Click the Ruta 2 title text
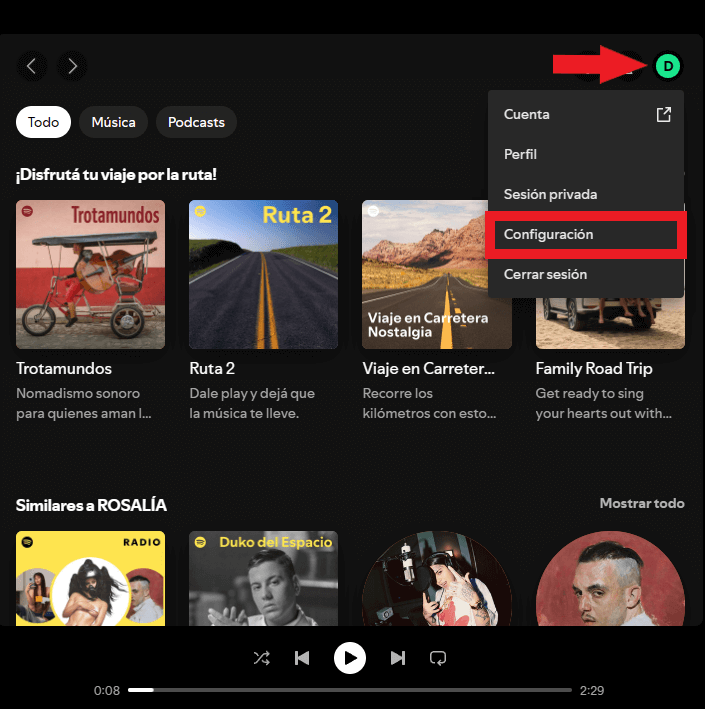The image size is (705, 709). pyautogui.click(x=212, y=369)
